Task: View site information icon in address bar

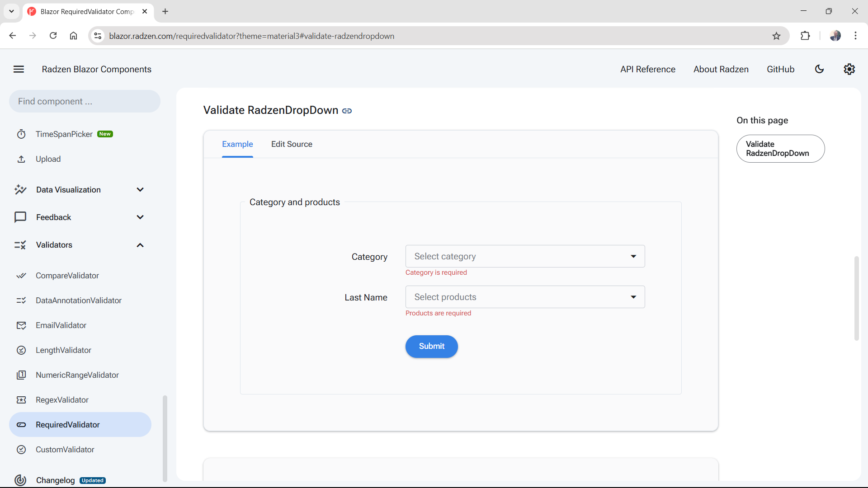Action: 98,36
